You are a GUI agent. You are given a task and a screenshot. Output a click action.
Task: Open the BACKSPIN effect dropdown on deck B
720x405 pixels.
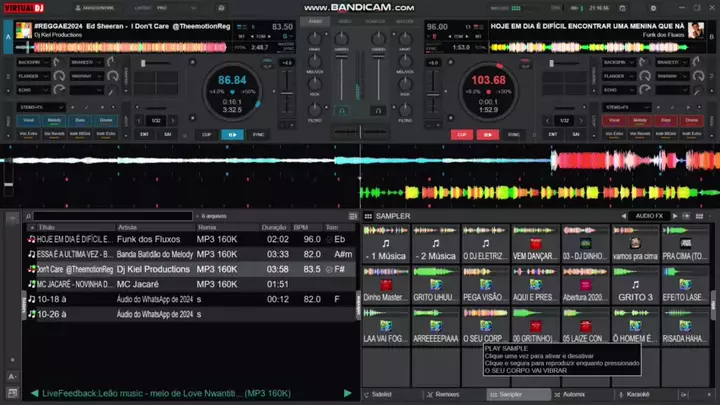tap(619, 62)
